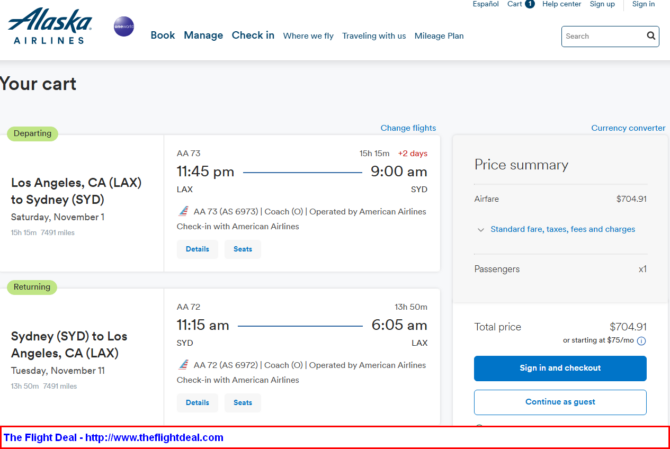The height and width of the screenshot is (449, 670).
Task: Select the 13h 50m duration in AA 72 card
Action: pos(411,307)
